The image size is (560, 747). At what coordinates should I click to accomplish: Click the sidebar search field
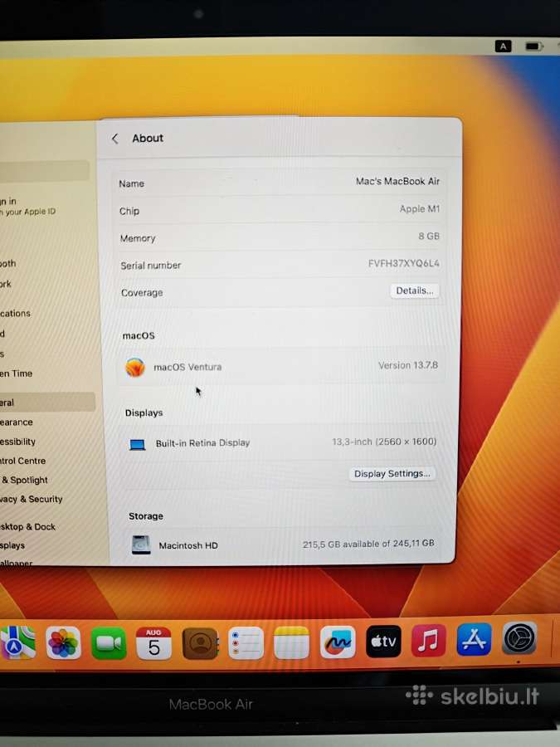(x=44, y=170)
